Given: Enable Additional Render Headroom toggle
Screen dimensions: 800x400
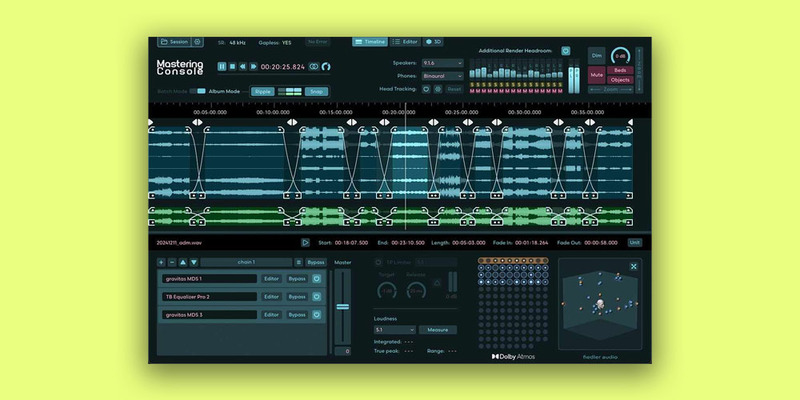Looking at the screenshot, I should pos(566,50).
